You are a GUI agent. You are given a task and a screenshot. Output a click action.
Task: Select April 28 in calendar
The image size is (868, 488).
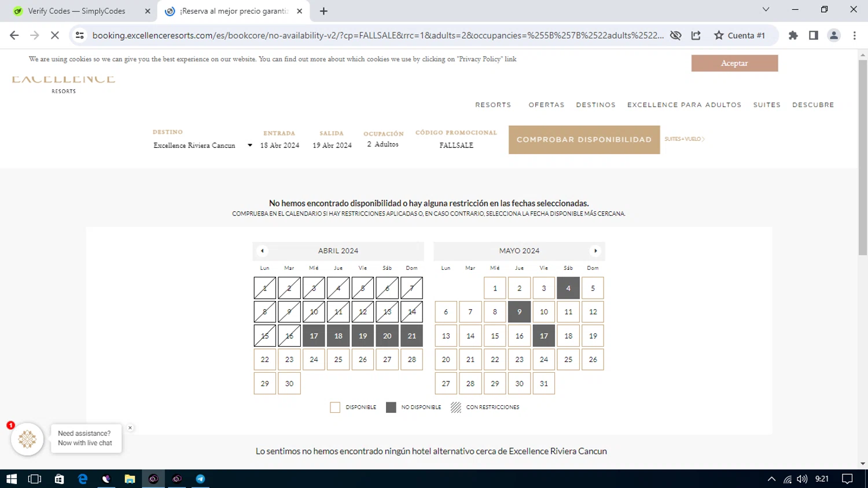(x=411, y=359)
